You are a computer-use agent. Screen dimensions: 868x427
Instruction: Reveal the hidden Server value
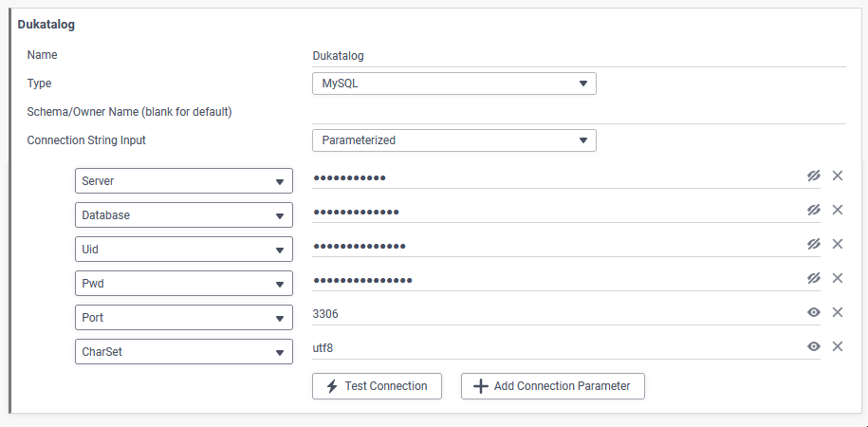tap(813, 176)
